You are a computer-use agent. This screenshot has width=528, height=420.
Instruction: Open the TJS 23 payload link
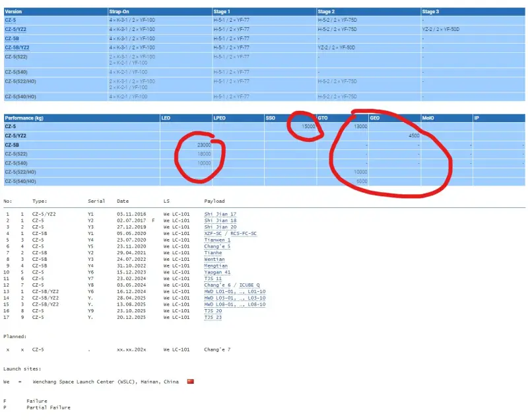[213, 318]
